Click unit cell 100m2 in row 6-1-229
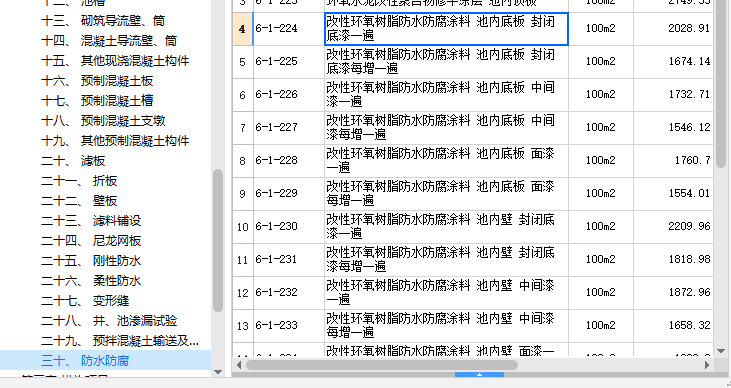Viewport: 731px width, 388px height. (601, 194)
